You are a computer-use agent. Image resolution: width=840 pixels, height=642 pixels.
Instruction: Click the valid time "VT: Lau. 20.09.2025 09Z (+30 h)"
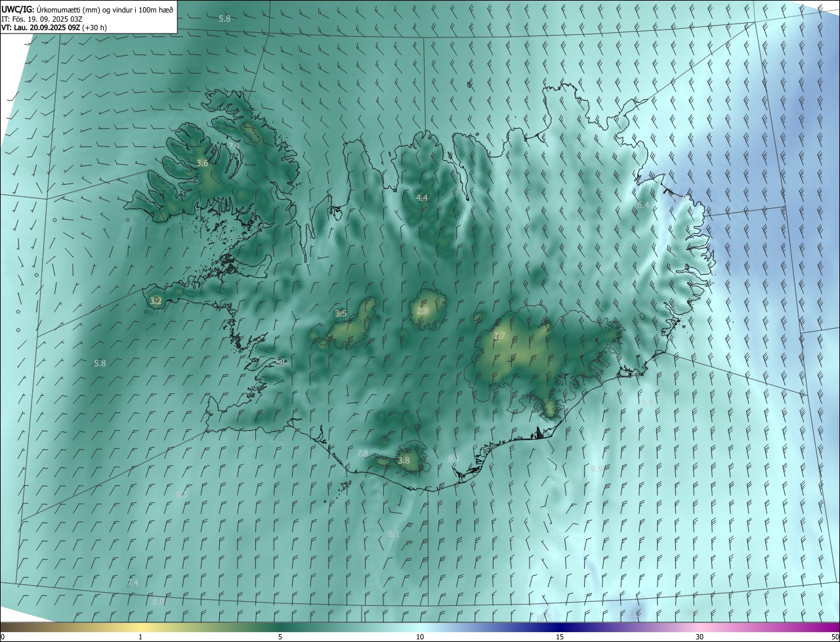coord(54,28)
